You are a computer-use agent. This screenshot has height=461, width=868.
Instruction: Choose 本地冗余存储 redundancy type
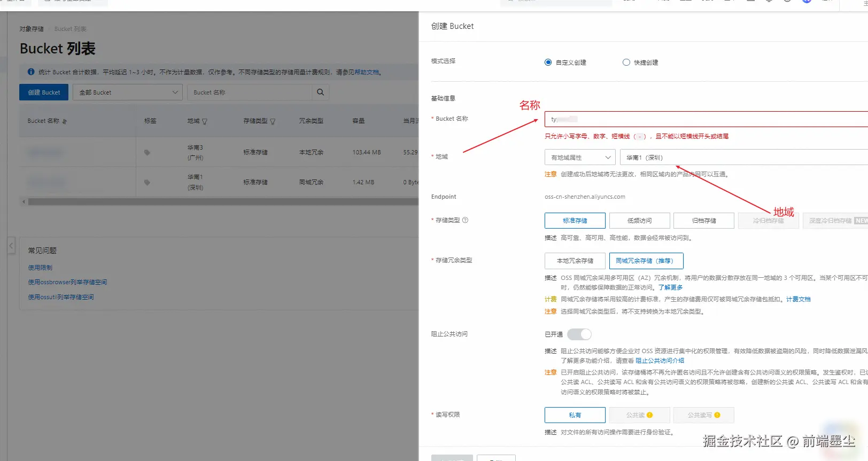pos(575,261)
